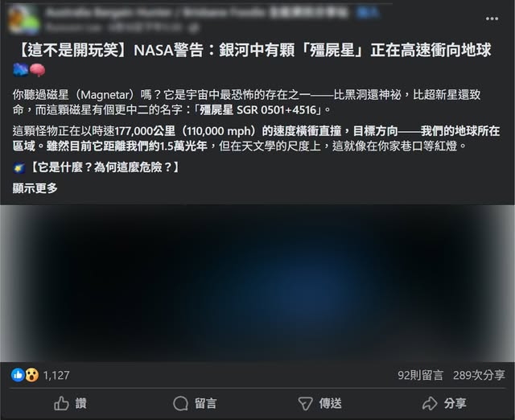Viewport: 515px width, 420px height.
Task: Click the galaxy emoji below the headline
Action: [x=21, y=70]
